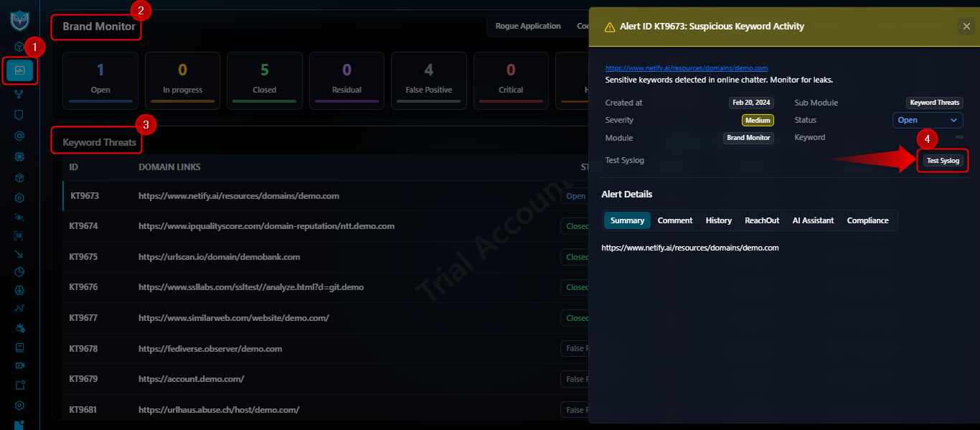Open the Closed status dropdown for KT9675
980x430 pixels.
point(575,257)
